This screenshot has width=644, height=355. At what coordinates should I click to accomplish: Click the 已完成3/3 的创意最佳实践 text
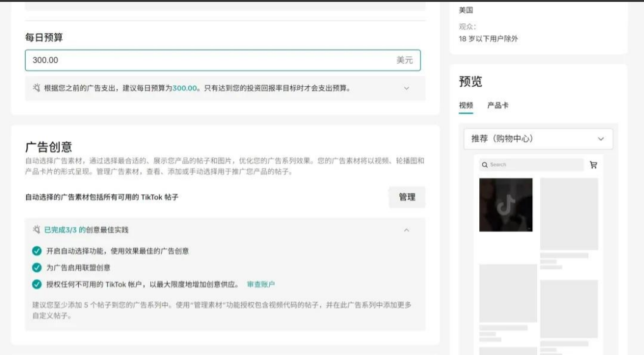point(86,230)
